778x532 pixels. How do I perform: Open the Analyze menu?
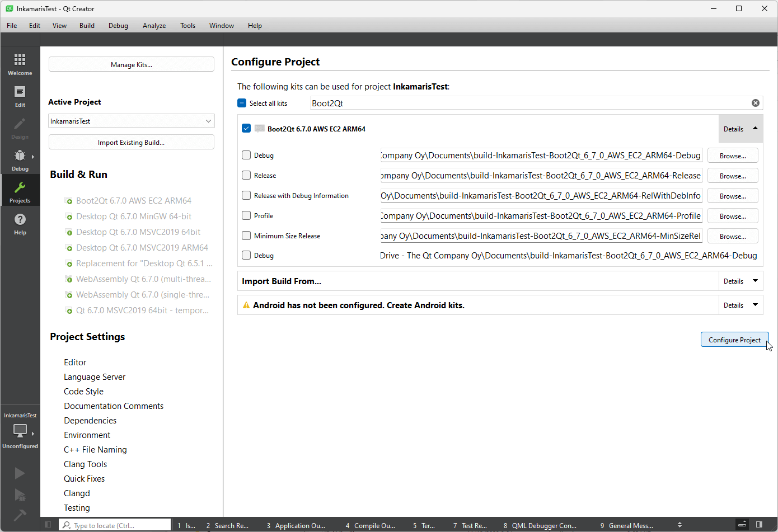point(154,26)
